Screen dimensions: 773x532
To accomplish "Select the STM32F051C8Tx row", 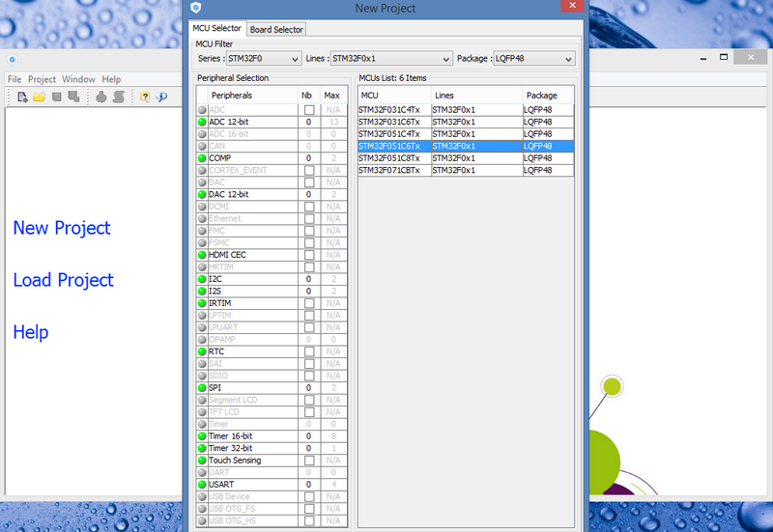I will tap(466, 158).
